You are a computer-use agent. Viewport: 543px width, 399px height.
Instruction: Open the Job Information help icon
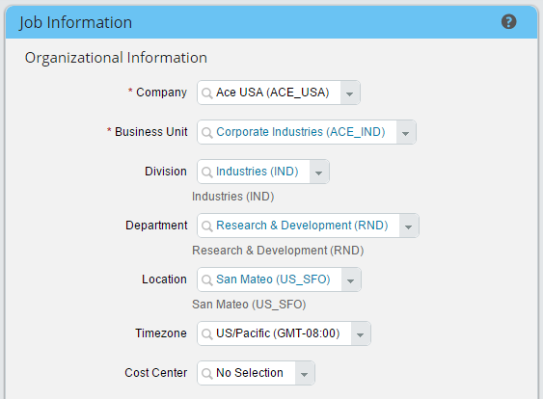coord(509,22)
